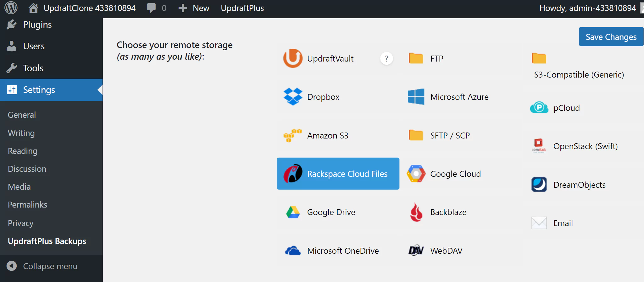Image resolution: width=644 pixels, height=282 pixels.
Task: Go to Discussion settings
Action: [x=27, y=169]
